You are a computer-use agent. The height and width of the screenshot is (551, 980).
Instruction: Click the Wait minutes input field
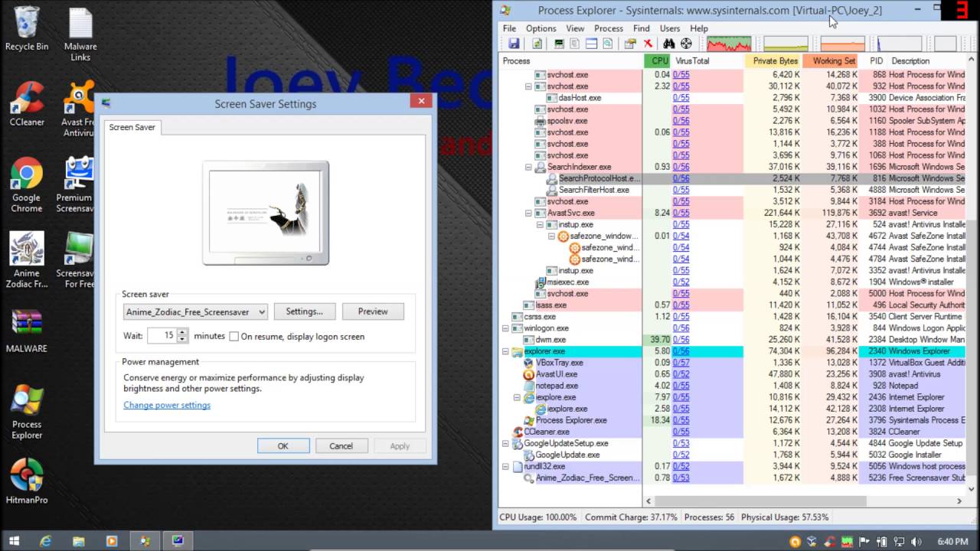point(162,335)
